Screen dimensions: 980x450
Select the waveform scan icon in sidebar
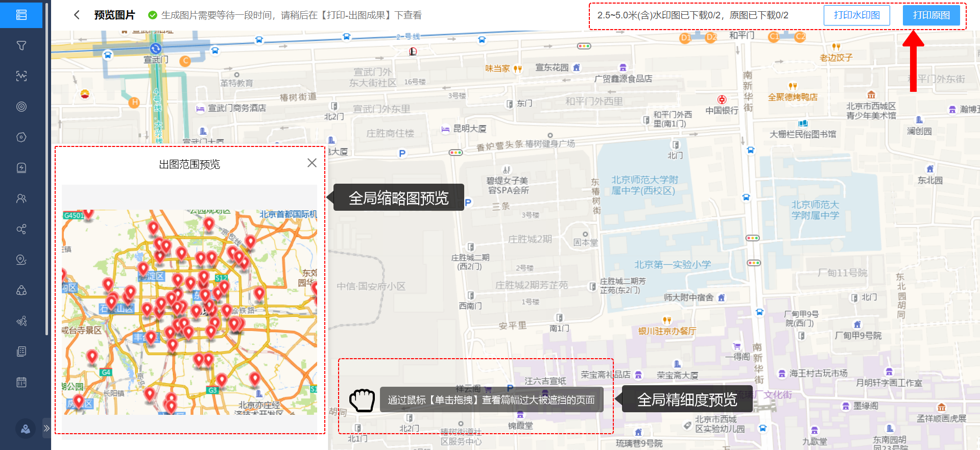pyautogui.click(x=21, y=76)
